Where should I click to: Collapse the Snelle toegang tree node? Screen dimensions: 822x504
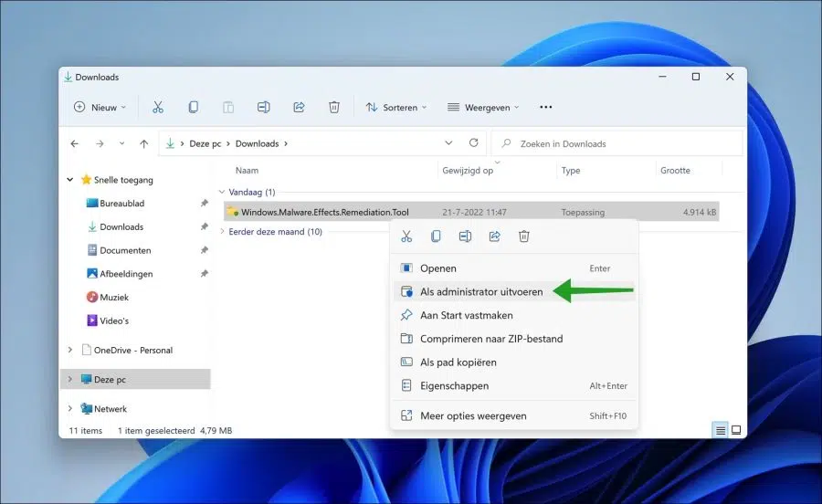(69, 180)
